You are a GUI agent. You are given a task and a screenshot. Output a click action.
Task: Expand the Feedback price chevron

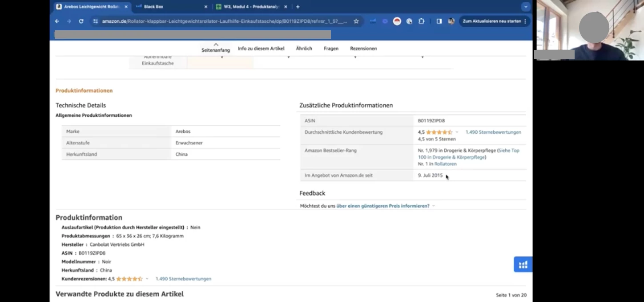434,206
